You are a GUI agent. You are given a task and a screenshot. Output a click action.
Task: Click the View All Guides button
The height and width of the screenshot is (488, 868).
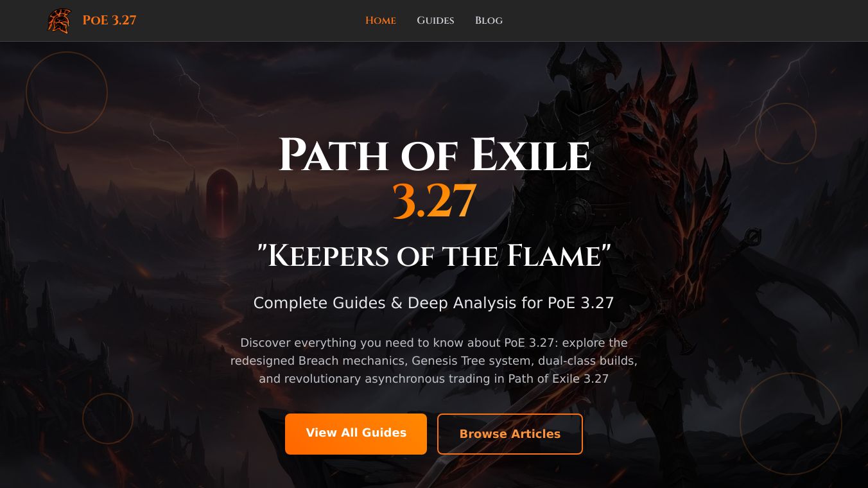[x=356, y=433]
